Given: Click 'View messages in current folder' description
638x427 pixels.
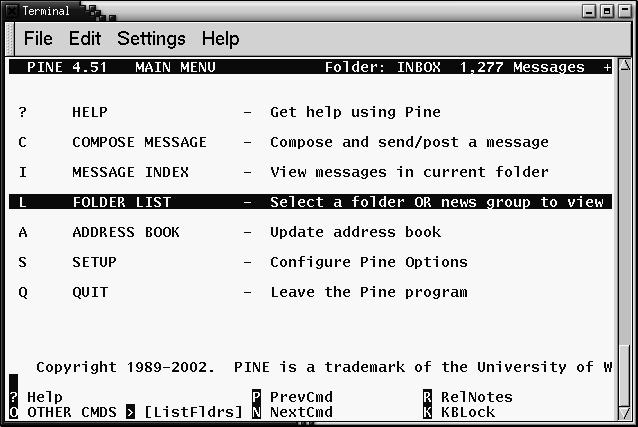Looking at the screenshot, I should 409,172.
